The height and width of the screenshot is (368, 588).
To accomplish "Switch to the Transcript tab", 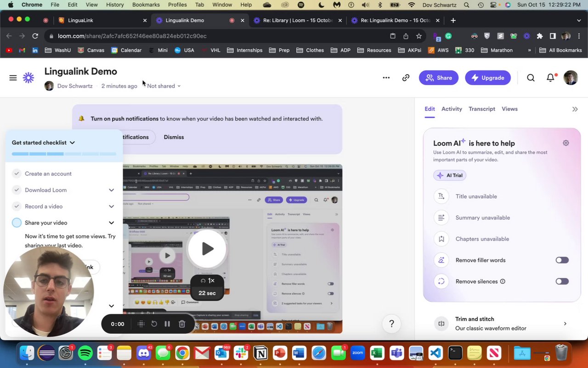I will tap(482, 109).
